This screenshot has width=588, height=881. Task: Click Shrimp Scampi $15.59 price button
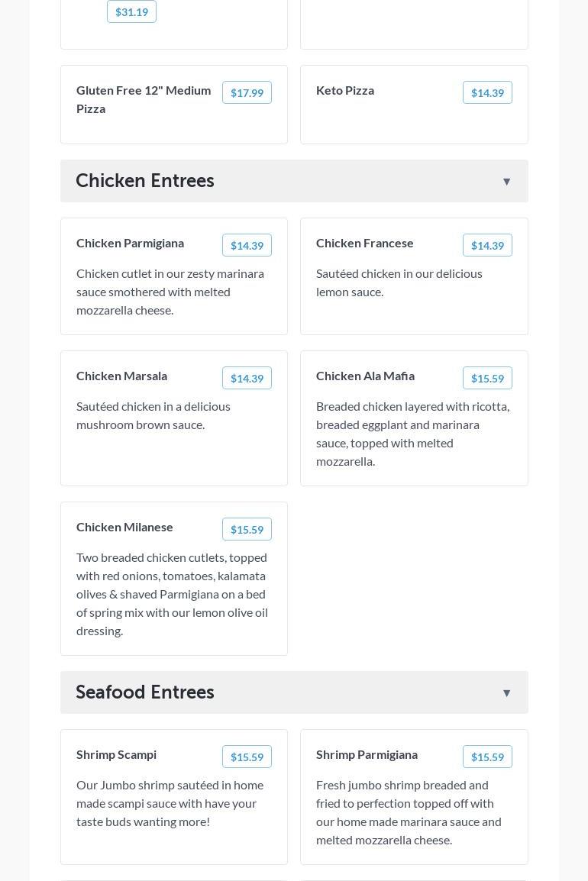(x=247, y=757)
